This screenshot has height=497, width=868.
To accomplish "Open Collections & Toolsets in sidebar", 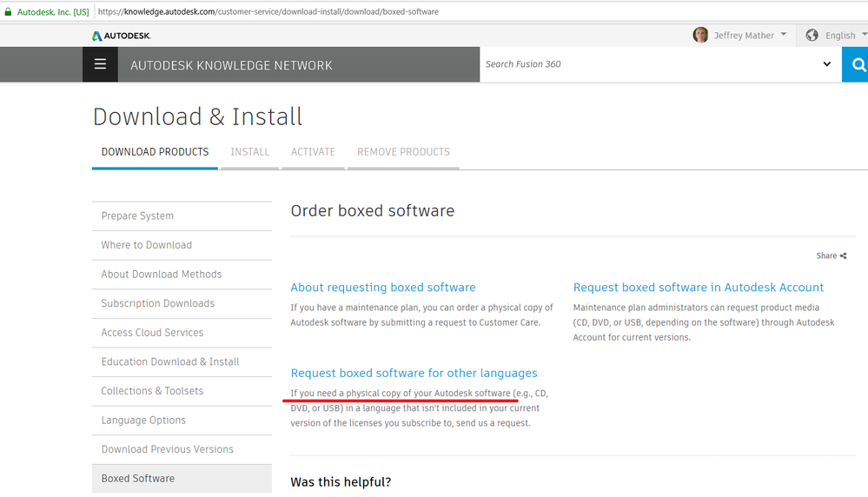I will [x=182, y=391].
